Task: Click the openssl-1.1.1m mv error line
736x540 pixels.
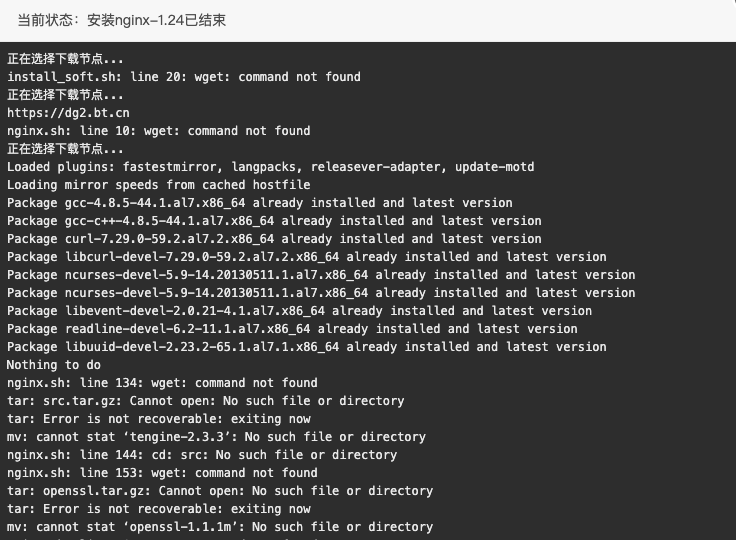Action: pos(220,527)
